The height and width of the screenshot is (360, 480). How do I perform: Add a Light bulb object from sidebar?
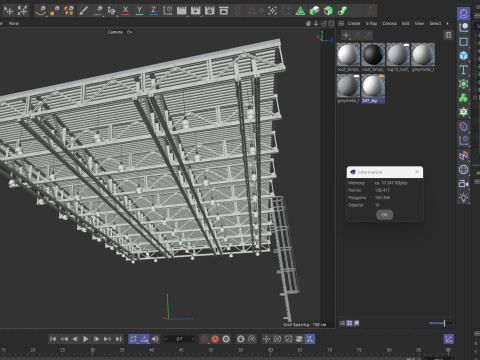[x=463, y=197]
